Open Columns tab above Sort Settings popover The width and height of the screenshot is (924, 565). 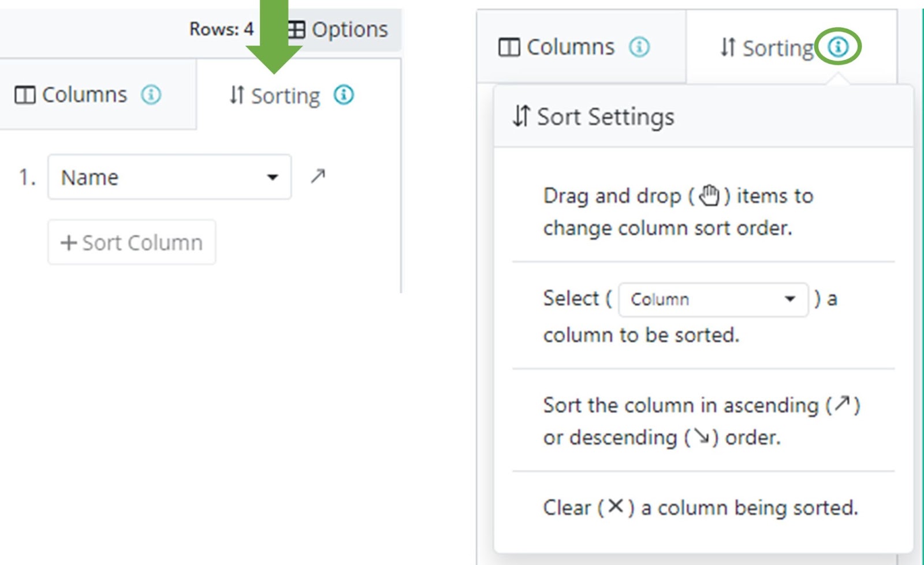click(x=557, y=47)
